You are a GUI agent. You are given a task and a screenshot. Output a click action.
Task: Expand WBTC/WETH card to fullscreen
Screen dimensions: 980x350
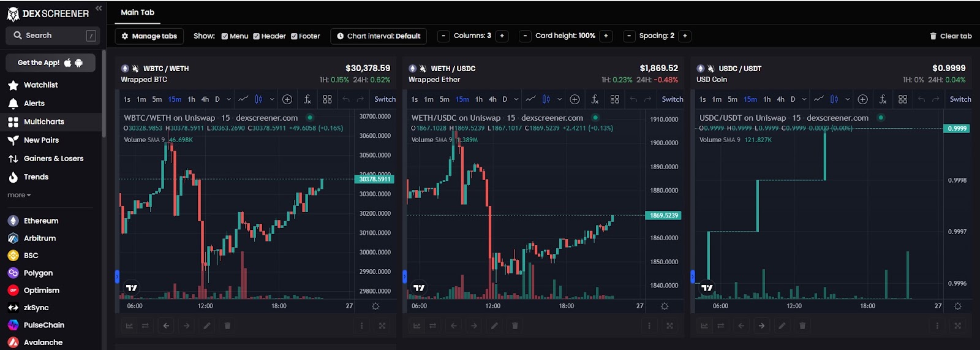click(x=382, y=325)
